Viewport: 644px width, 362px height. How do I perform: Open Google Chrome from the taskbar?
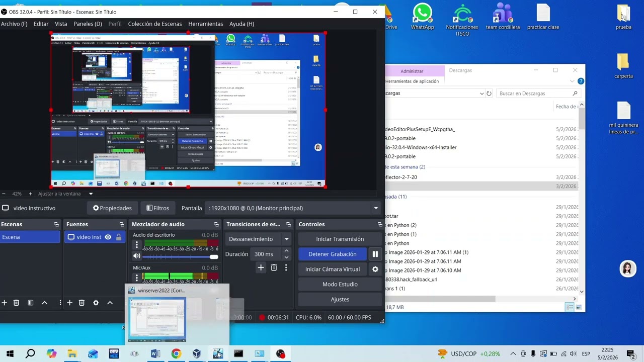(176, 353)
